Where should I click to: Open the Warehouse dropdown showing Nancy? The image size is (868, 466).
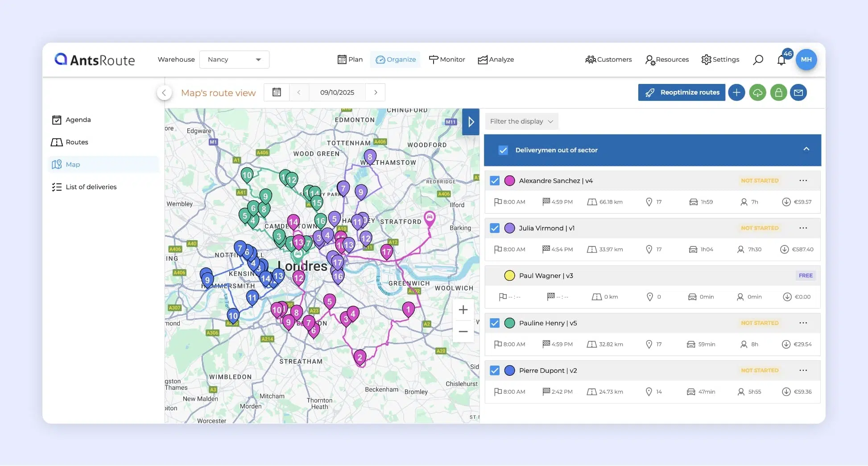pyautogui.click(x=234, y=59)
